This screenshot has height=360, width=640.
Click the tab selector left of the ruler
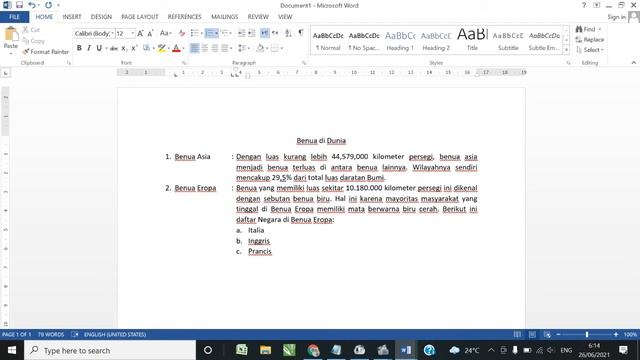click(6, 73)
